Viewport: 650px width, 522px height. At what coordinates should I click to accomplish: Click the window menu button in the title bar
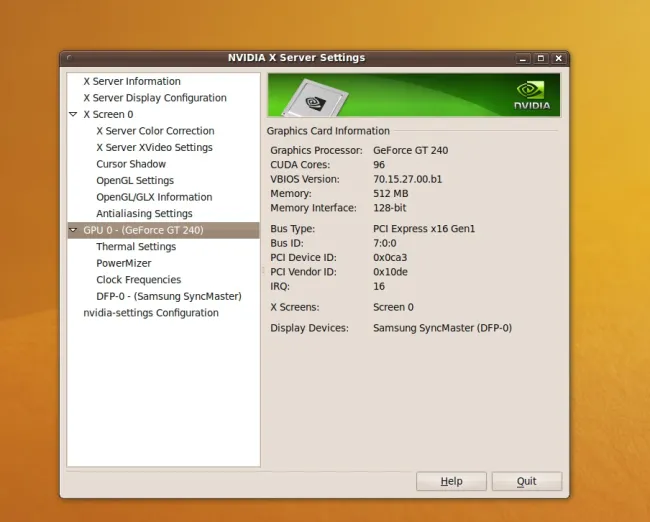[69, 58]
